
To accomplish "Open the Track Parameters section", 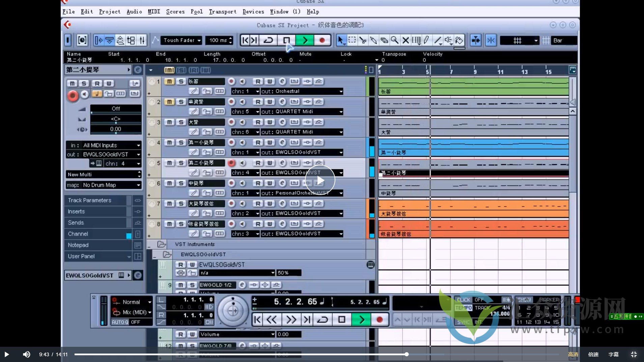I will (90, 200).
